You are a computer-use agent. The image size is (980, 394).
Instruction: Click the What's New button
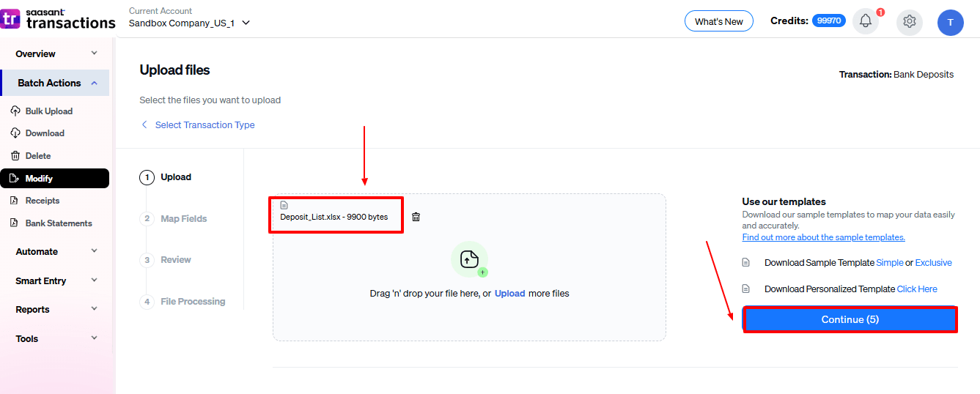tap(718, 21)
